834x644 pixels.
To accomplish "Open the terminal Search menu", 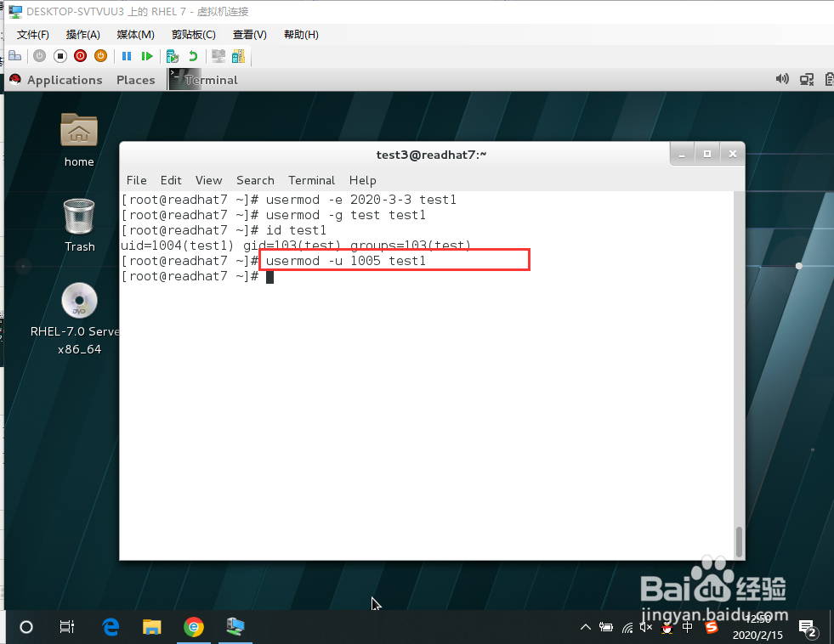I will (255, 180).
